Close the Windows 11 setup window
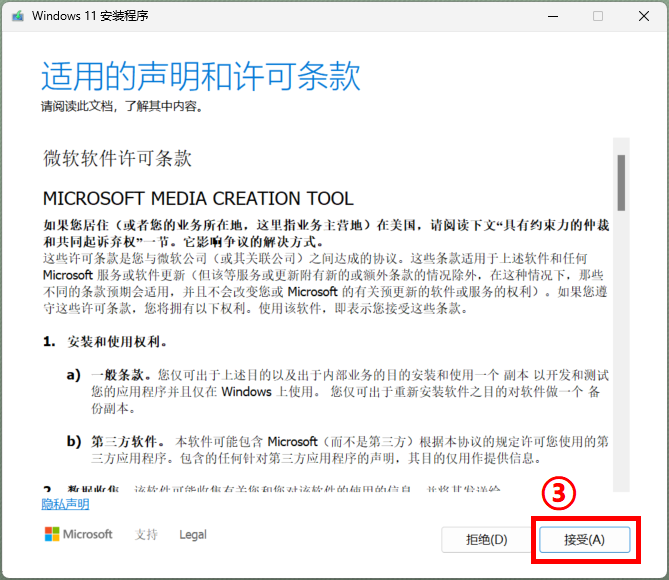Image resolution: width=669 pixels, height=580 pixels. [644, 16]
